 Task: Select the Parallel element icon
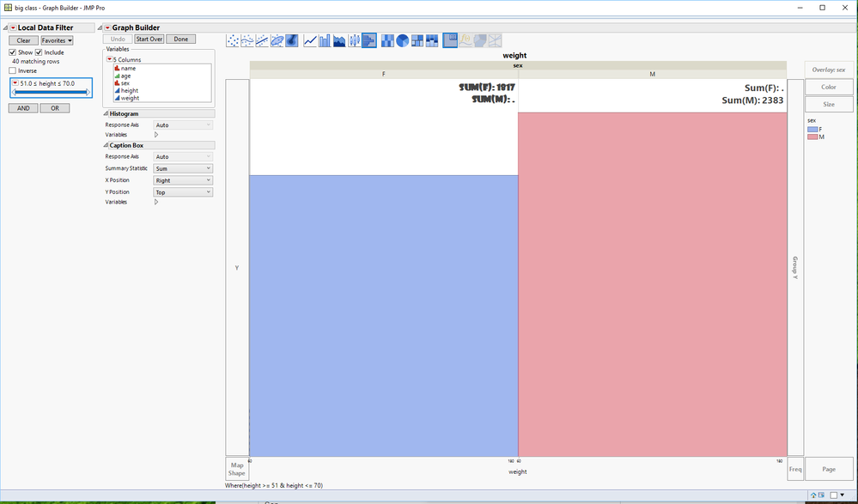pyautogui.click(x=496, y=40)
